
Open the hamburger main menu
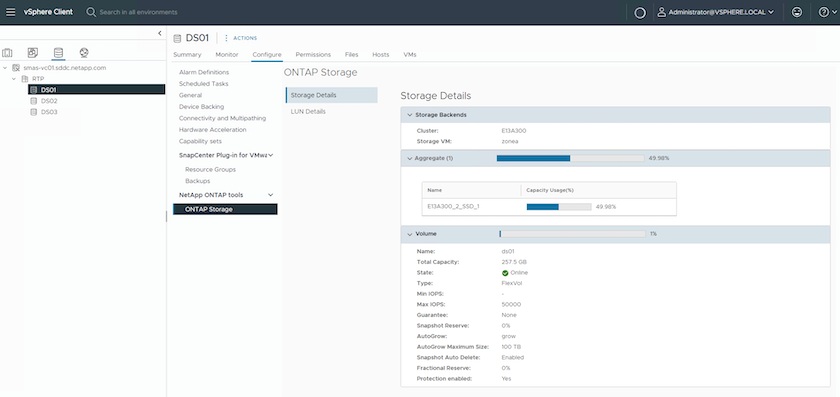10,12
